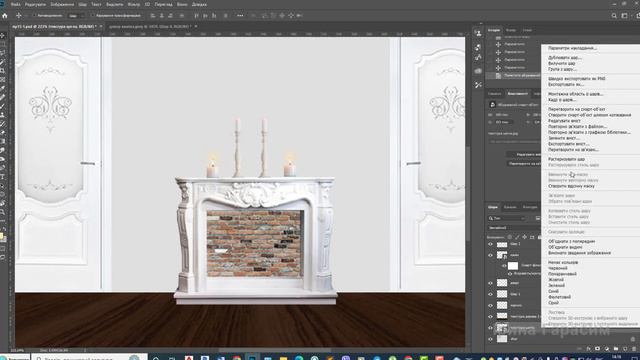
Task: Open the Creative Cloud Libraries panel icon
Action: [x=478, y=71]
